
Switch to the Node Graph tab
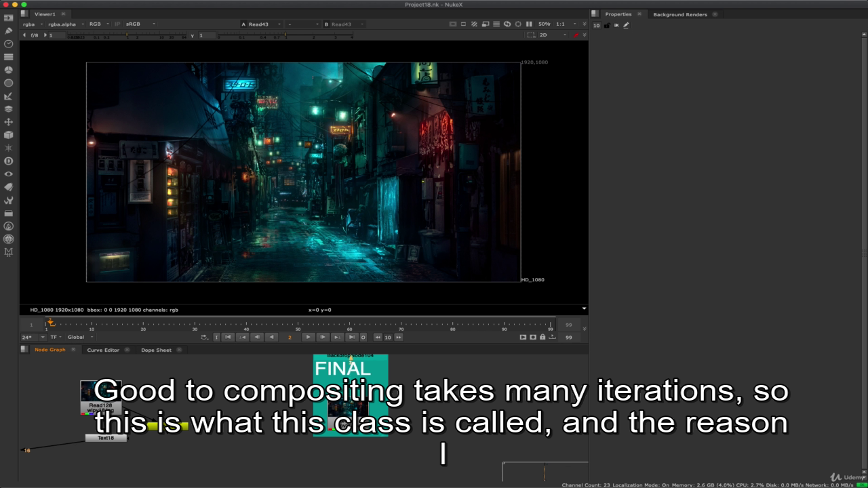50,350
